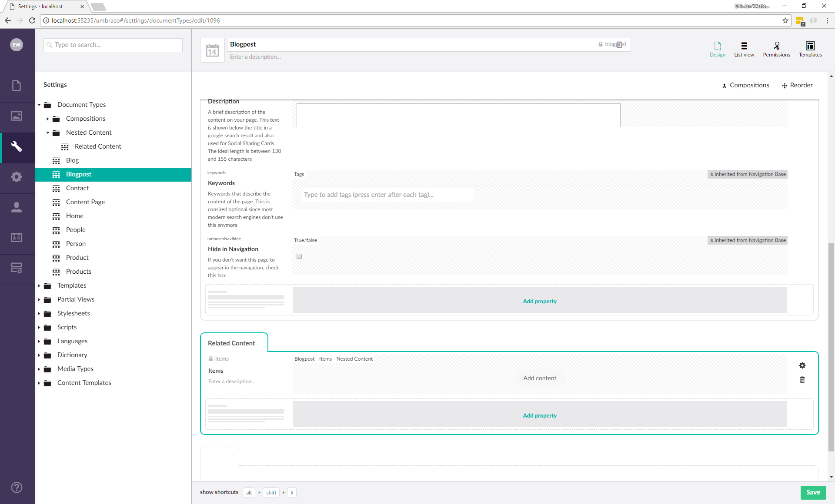Image resolution: width=835 pixels, height=504 pixels.
Task: Delete Items property with trash icon
Action: [x=802, y=380]
